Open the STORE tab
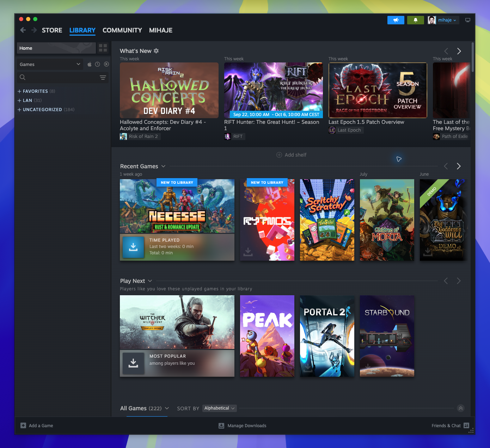The image size is (490, 448). click(52, 30)
